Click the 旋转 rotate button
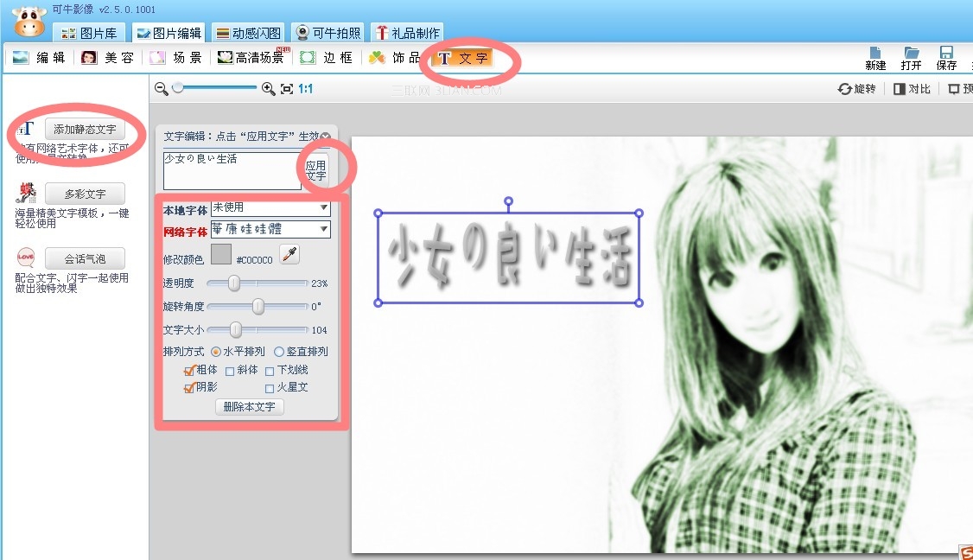 click(857, 89)
